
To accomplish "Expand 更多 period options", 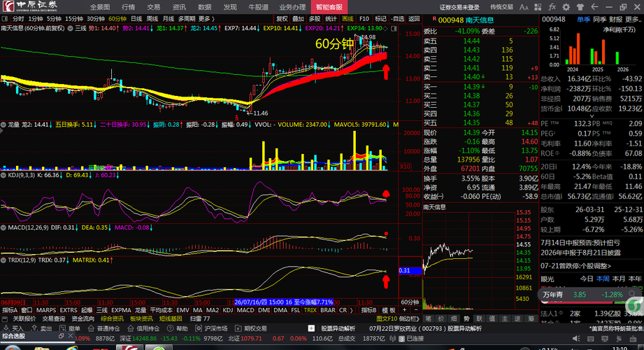I will tap(206, 19).
